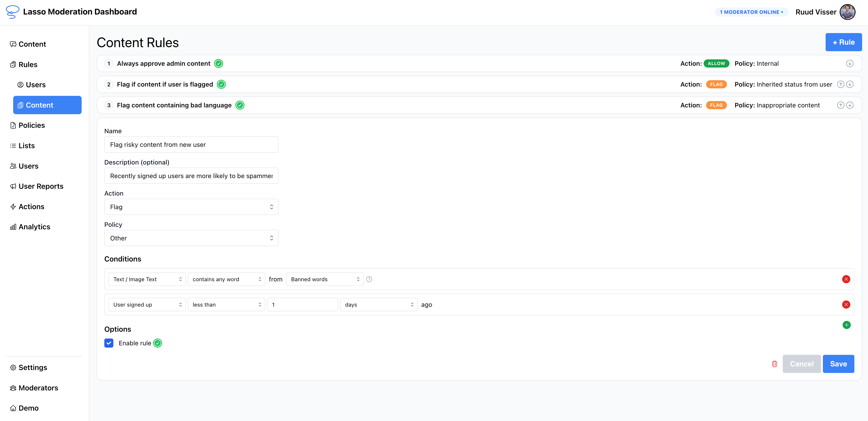
Task: Toggle the green check on 'Always approve admin content'
Action: [218, 63]
